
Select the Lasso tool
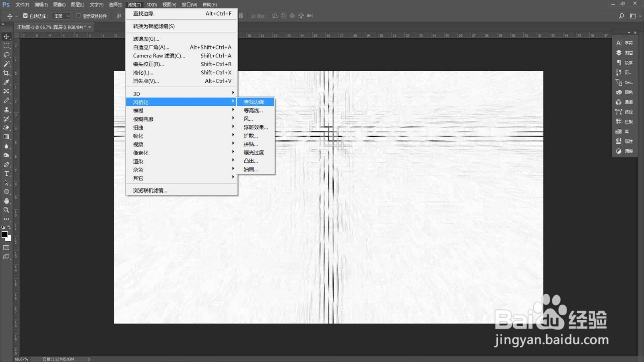6,55
